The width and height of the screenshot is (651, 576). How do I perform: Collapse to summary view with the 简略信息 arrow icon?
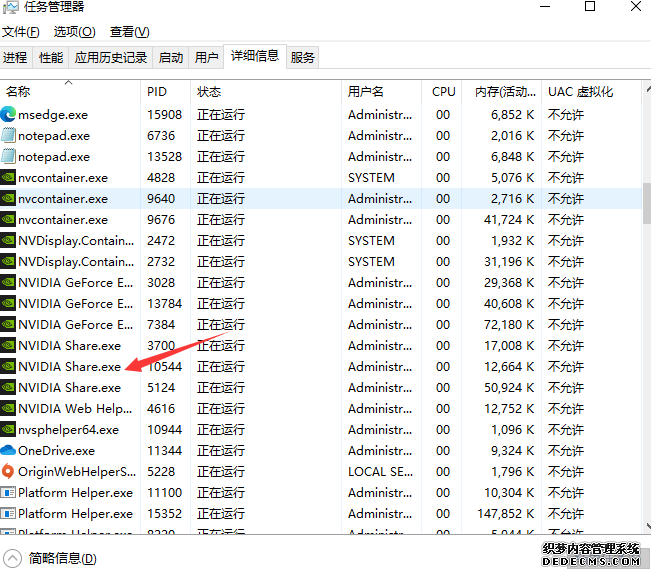tap(12, 558)
